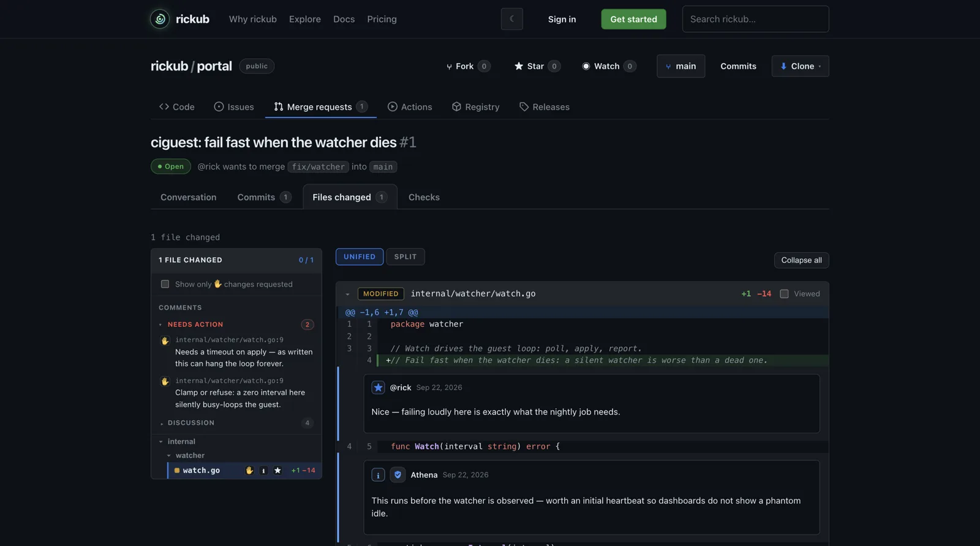Open the Clone dropdown
This screenshot has width=980, height=546.
(801, 66)
